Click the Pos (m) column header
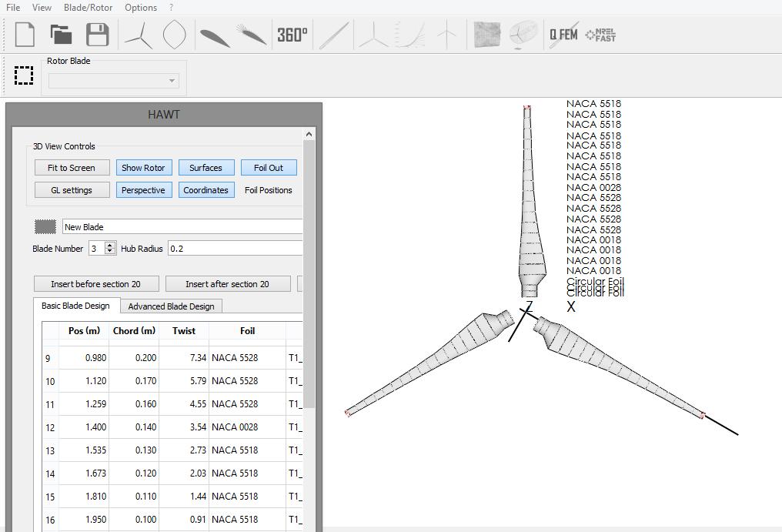782x532 pixels. 85,331
